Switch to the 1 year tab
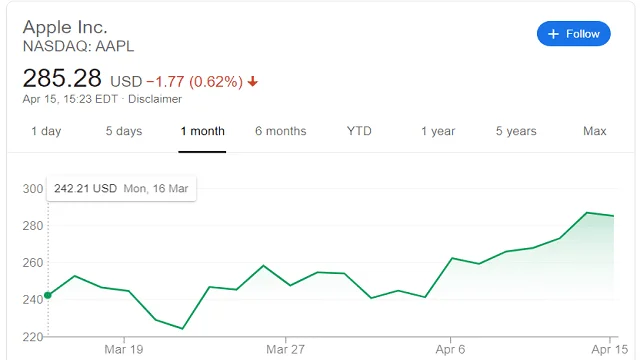Image resolution: width=640 pixels, height=360 pixels. [x=438, y=131]
